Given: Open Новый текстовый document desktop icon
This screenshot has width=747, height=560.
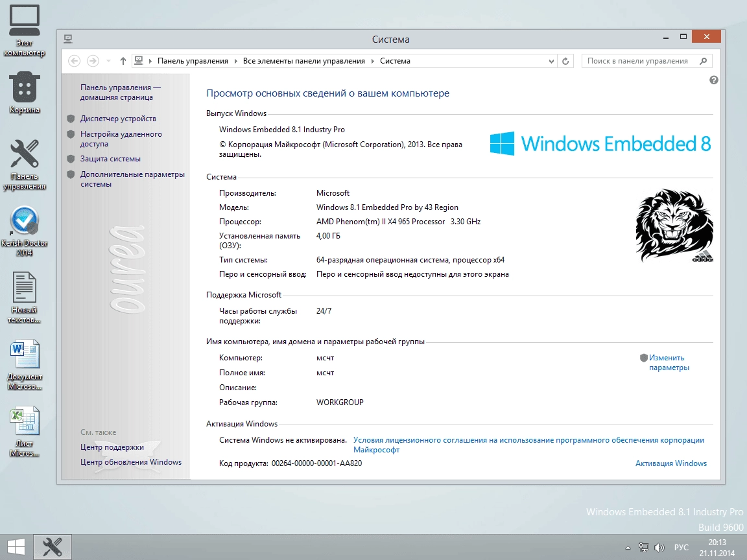Looking at the screenshot, I should 24,297.
